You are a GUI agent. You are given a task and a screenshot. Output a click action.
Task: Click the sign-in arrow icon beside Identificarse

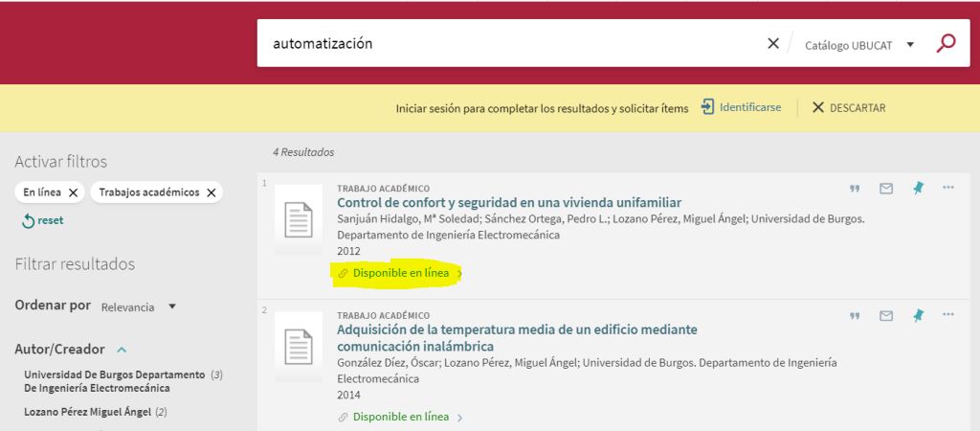click(x=707, y=107)
